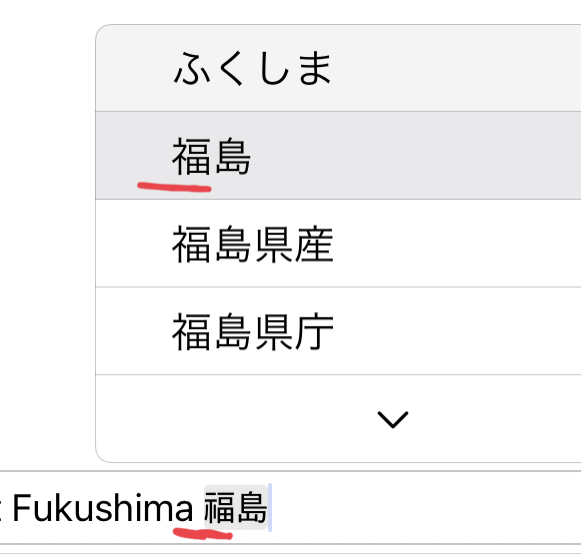Click the red underline under the text field entry
Image resolution: width=581 pixels, height=555 pixels.
click(x=203, y=534)
